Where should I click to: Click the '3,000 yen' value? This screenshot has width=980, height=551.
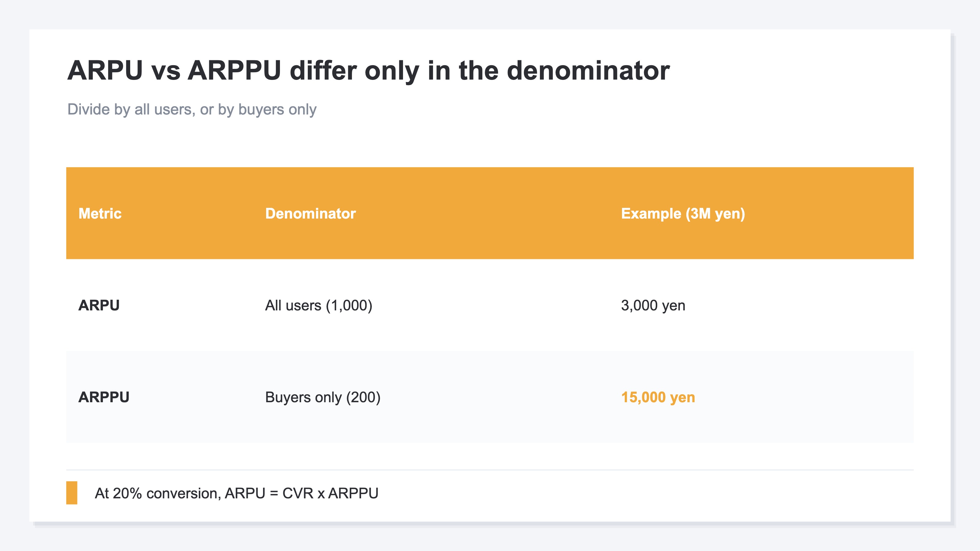653,305
